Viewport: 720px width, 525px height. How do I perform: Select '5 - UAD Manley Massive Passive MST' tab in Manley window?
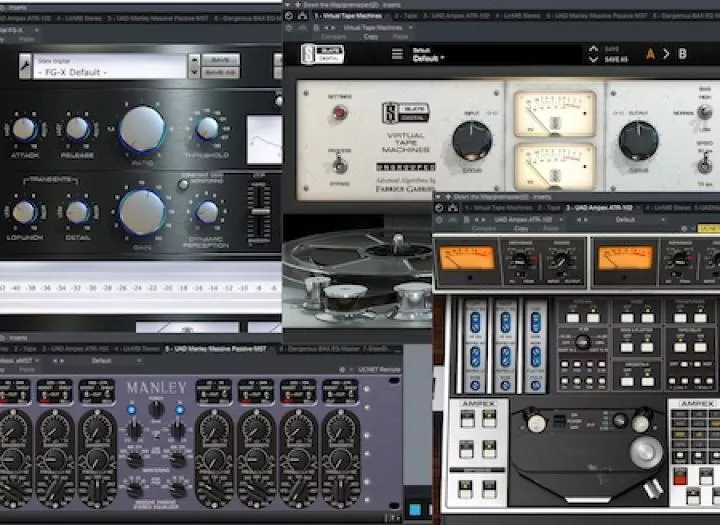pyautogui.click(x=216, y=350)
